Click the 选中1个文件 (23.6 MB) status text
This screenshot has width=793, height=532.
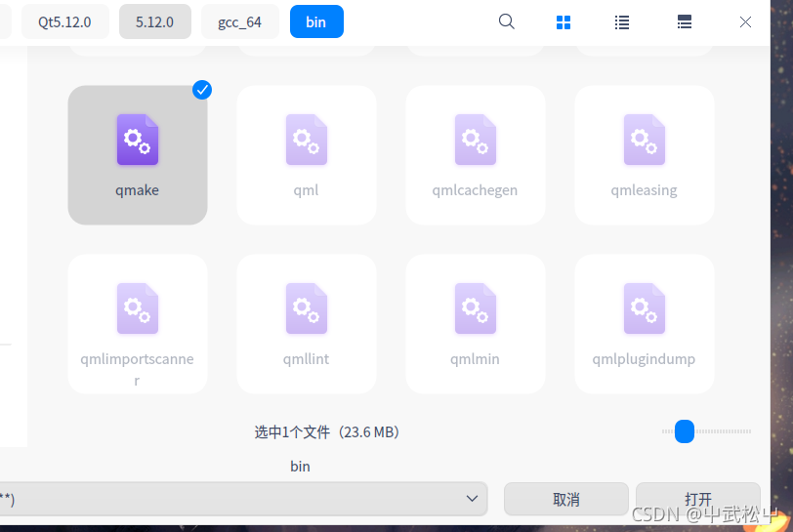tap(327, 431)
